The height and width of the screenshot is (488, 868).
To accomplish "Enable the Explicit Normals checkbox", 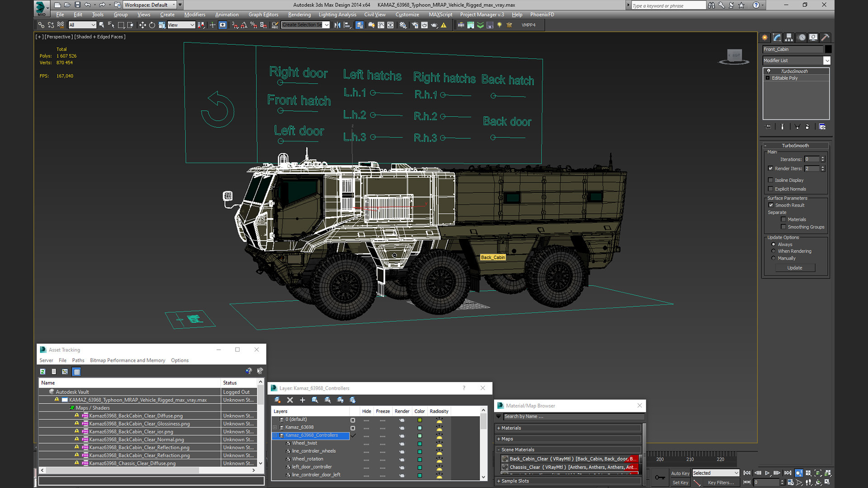I will (x=771, y=189).
